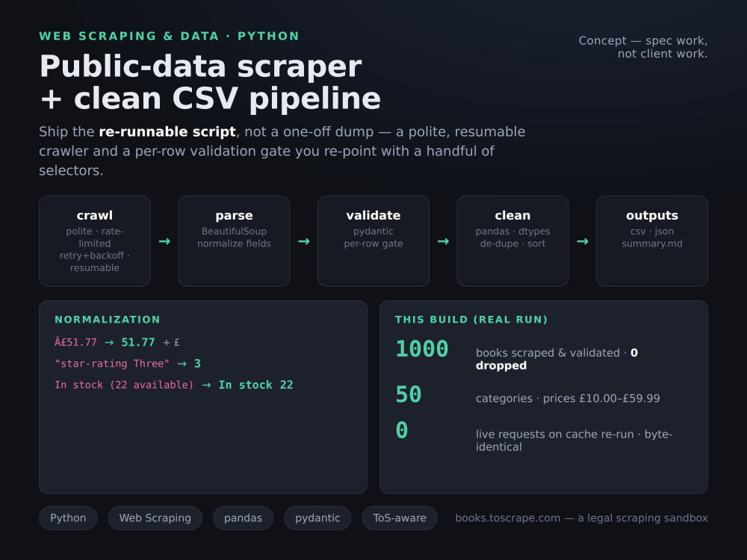Viewport: 747px width, 560px height.
Task: Click the '"star-rating Three"' raw text
Action: pos(112,364)
